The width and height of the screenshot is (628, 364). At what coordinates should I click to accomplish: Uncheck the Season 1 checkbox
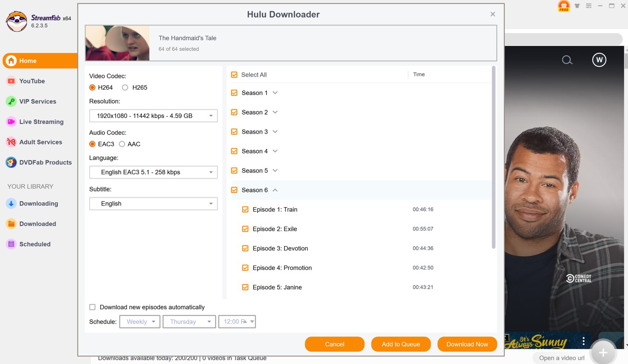pyautogui.click(x=234, y=93)
